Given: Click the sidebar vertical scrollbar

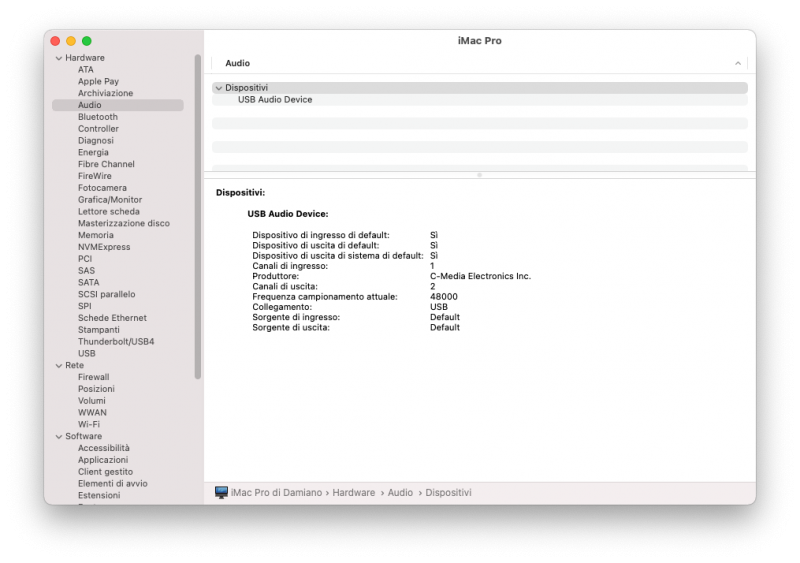Looking at the screenshot, I should coord(198,216).
